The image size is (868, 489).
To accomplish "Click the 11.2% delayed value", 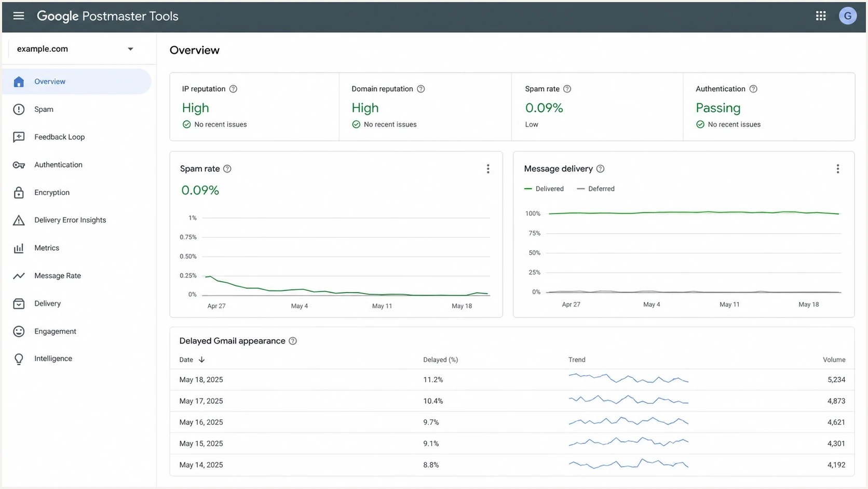I will click(433, 380).
